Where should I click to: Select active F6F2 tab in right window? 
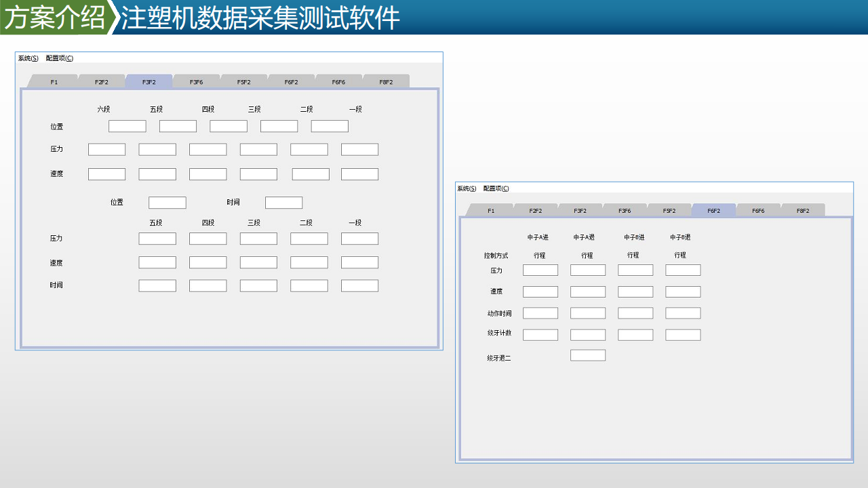(714, 211)
